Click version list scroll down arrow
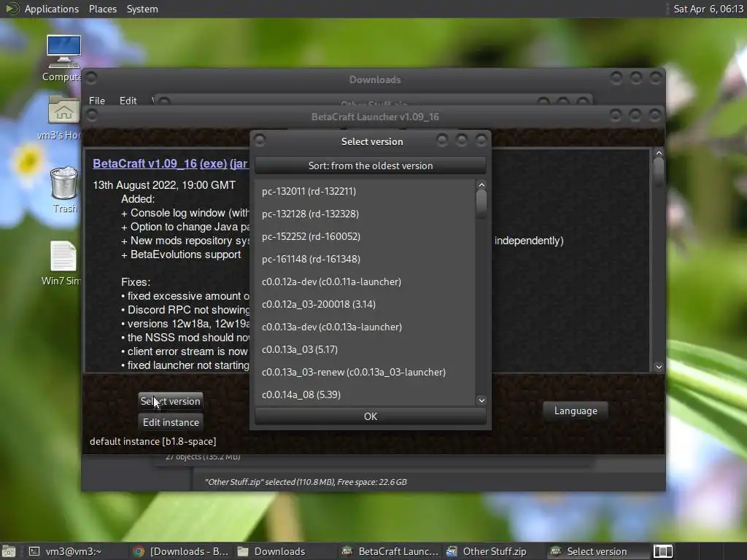747x560 pixels. pyautogui.click(x=481, y=400)
